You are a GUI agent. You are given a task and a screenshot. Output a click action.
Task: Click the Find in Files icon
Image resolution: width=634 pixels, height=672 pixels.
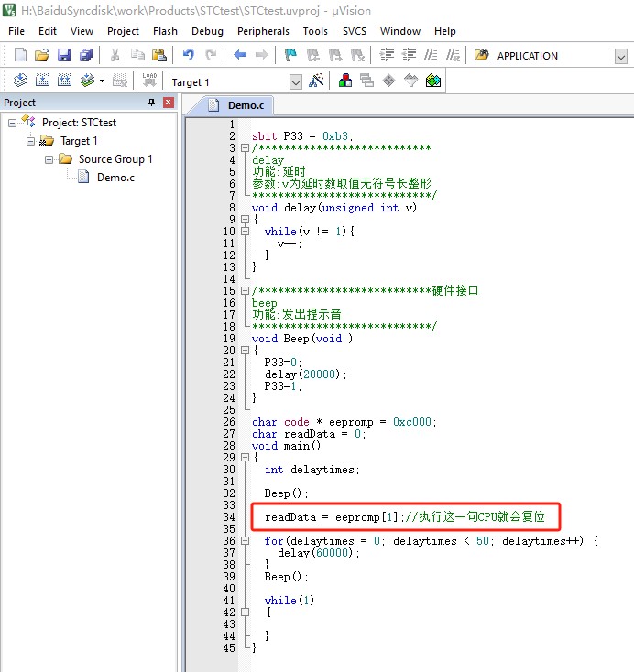pyautogui.click(x=481, y=55)
